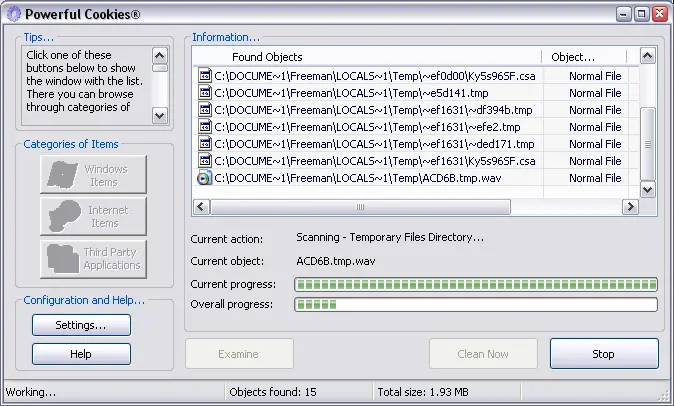Click file icon of ~efe2.tmp row

(x=205, y=126)
